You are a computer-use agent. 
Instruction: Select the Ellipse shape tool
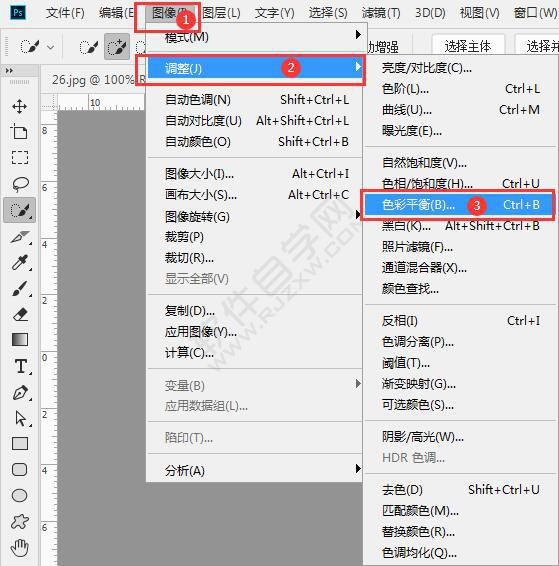pyautogui.click(x=19, y=496)
